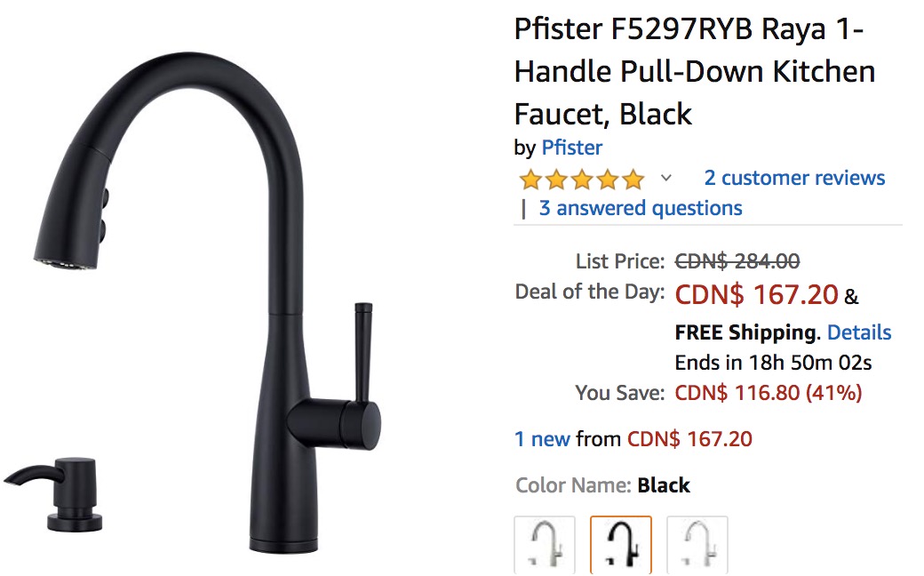
Task: Click the CDN$ 167.20 new-from price
Action: [689, 439]
